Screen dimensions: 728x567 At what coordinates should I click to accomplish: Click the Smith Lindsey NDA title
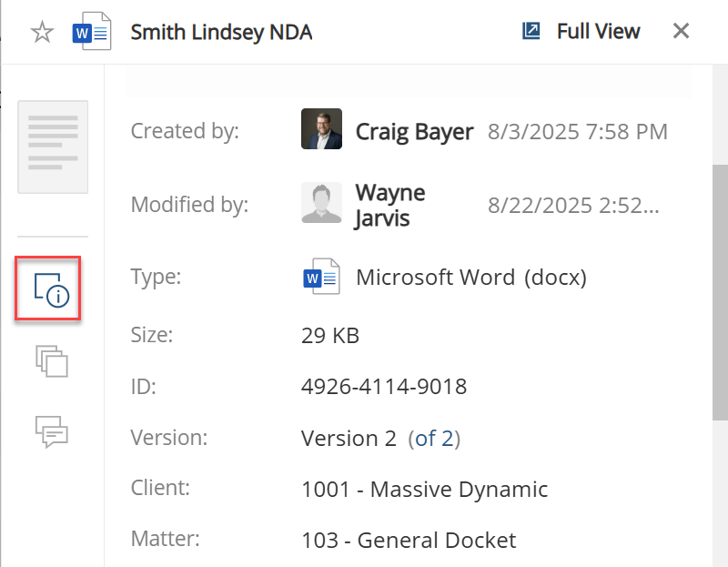tap(221, 33)
